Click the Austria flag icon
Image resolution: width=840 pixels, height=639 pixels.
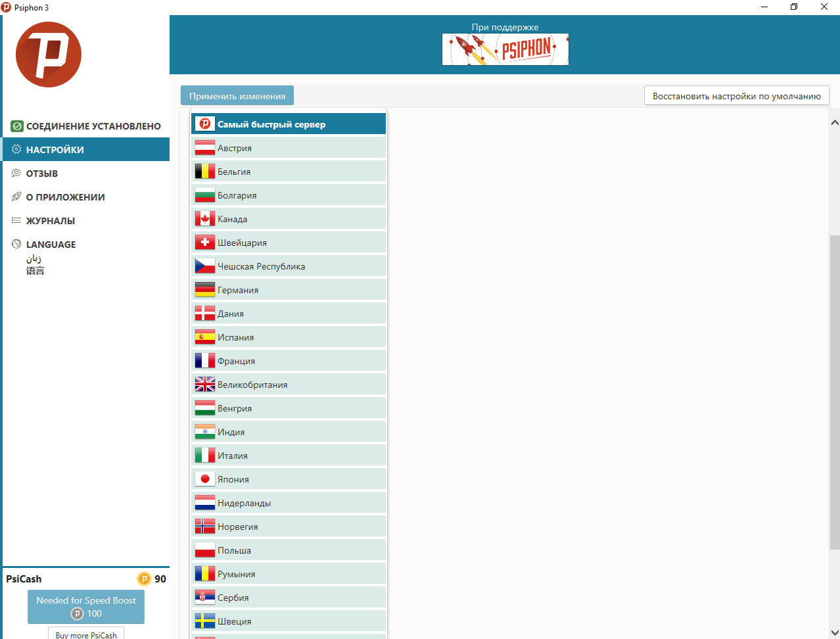coord(205,148)
